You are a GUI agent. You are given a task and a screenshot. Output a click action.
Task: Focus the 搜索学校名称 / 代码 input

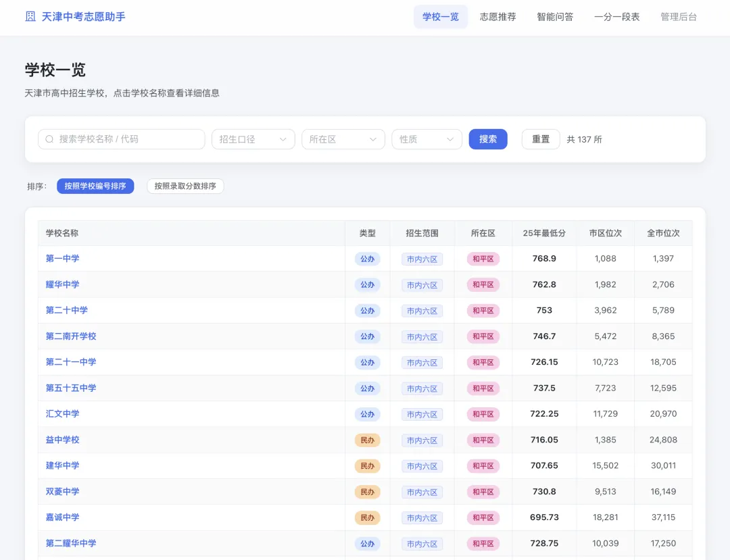pyautogui.click(x=122, y=139)
